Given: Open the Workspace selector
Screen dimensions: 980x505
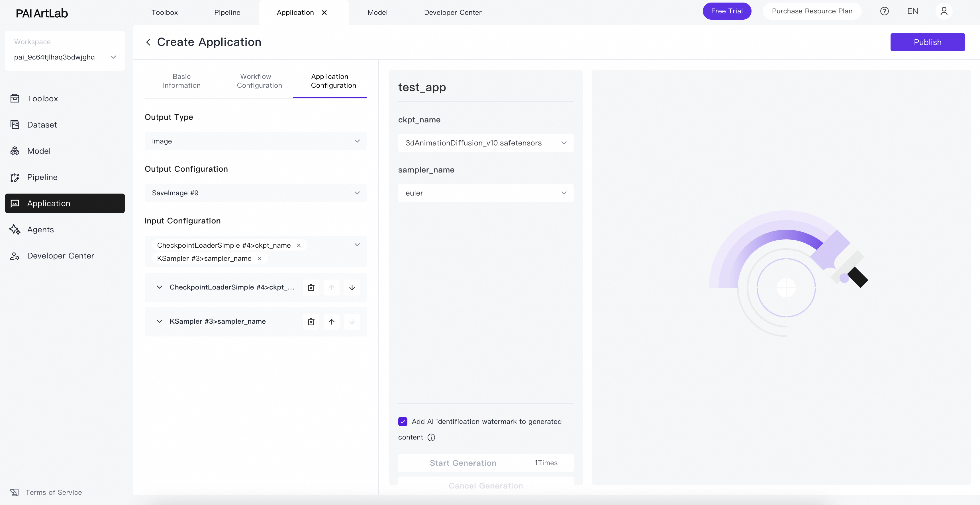Looking at the screenshot, I should click(65, 57).
